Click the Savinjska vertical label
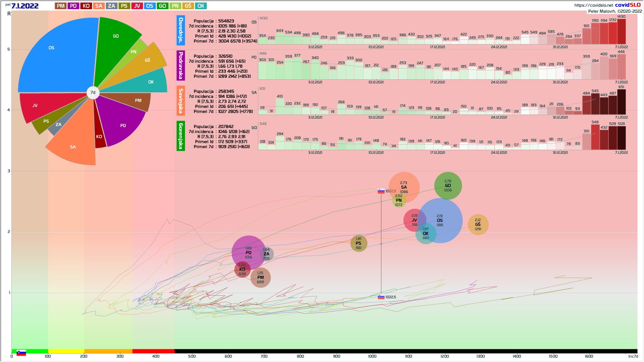This screenshot has height=362, width=644. [x=180, y=101]
